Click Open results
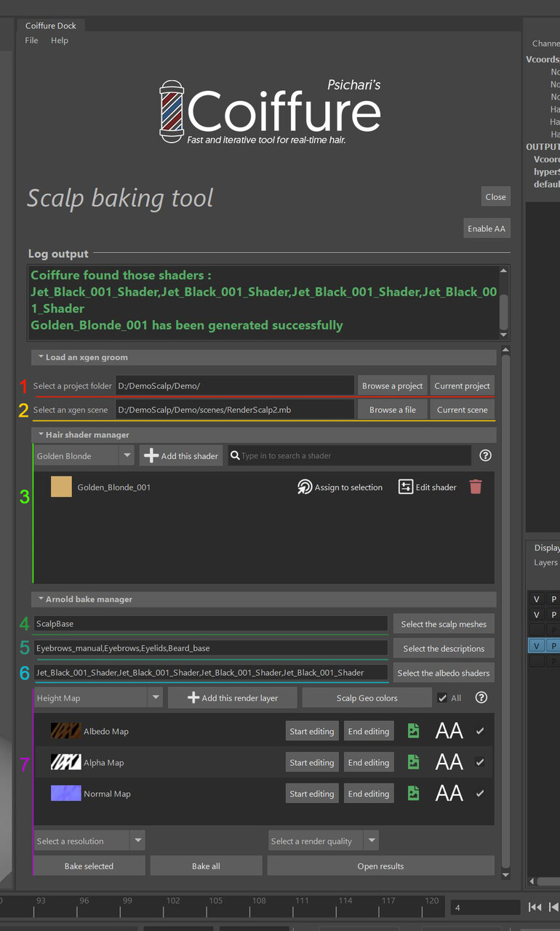Screen dimensions: 560x931 point(381,866)
